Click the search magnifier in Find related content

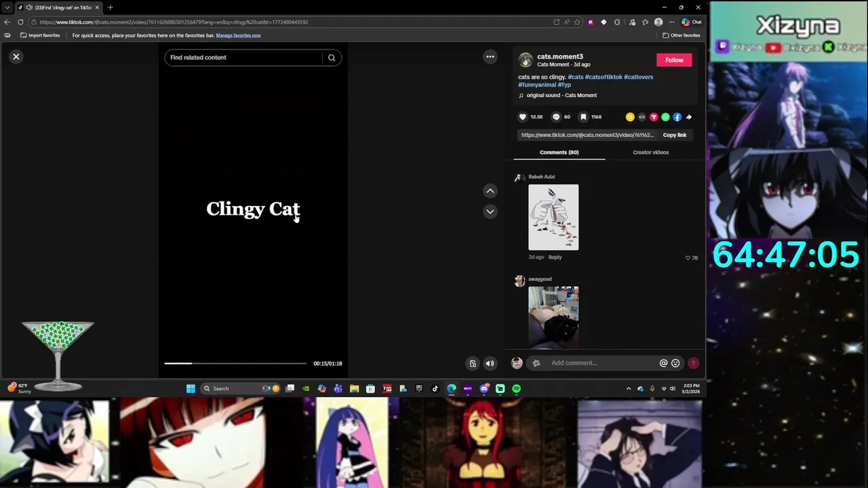pyautogui.click(x=332, y=58)
